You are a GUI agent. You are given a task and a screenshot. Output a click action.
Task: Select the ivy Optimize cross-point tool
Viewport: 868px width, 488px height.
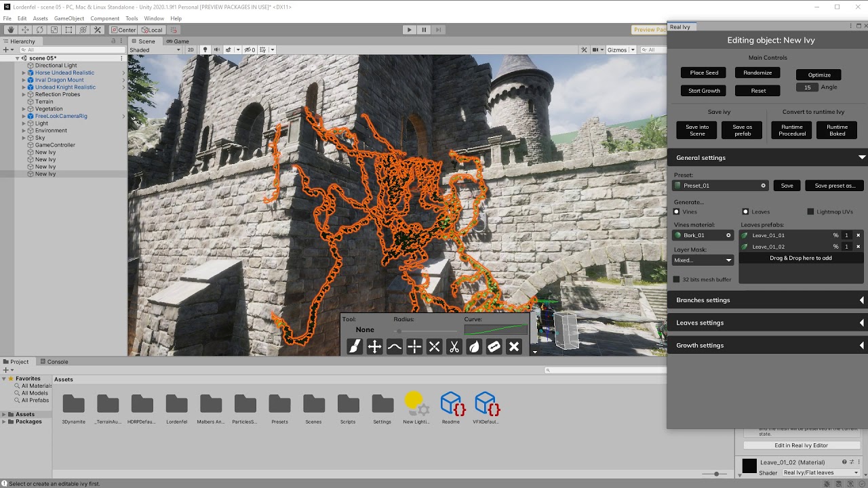[435, 347]
